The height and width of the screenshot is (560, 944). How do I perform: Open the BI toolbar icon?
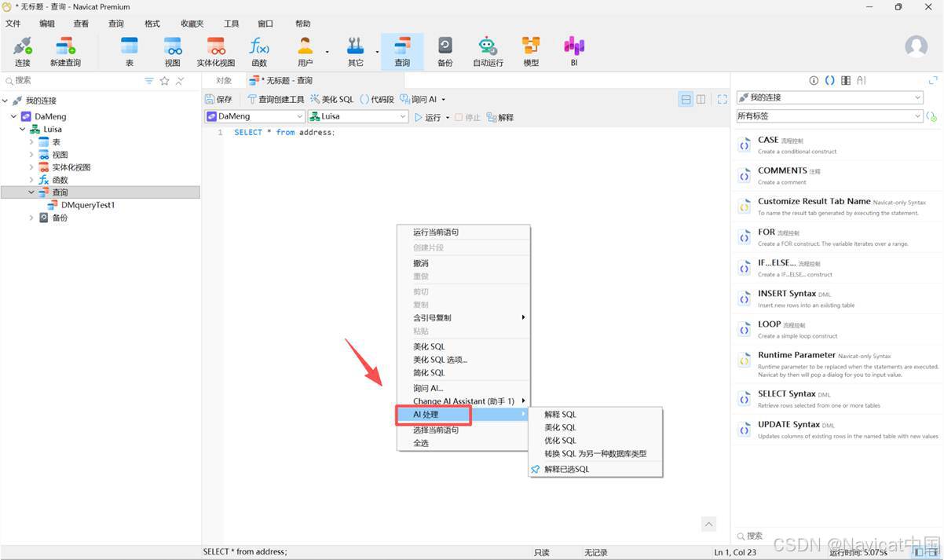pyautogui.click(x=574, y=52)
